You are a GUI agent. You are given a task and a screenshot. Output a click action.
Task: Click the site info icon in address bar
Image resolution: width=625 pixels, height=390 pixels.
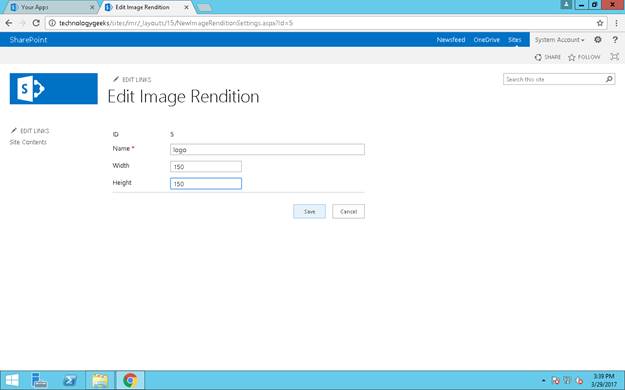[52, 23]
